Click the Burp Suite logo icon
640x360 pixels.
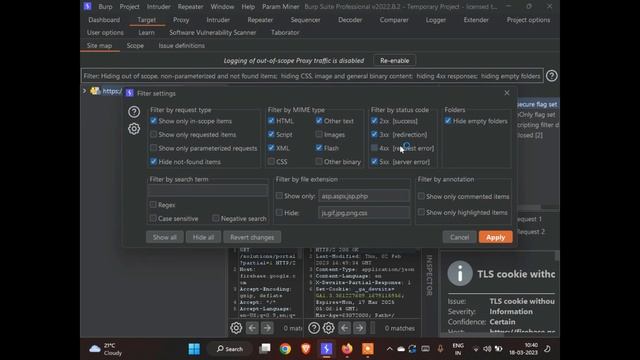[88, 6]
